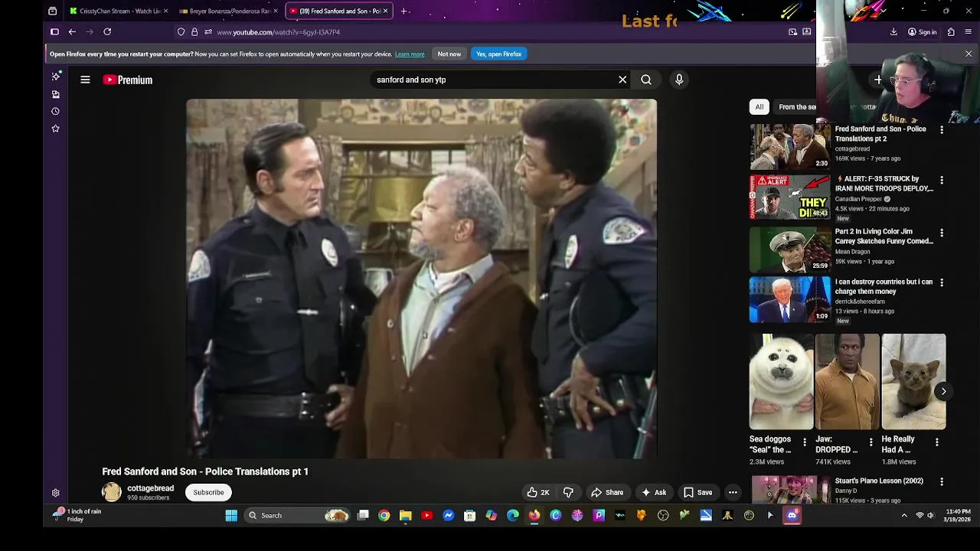Screen dimensions: 980x551
Task: Follow the Learn more link
Action: 410,54
